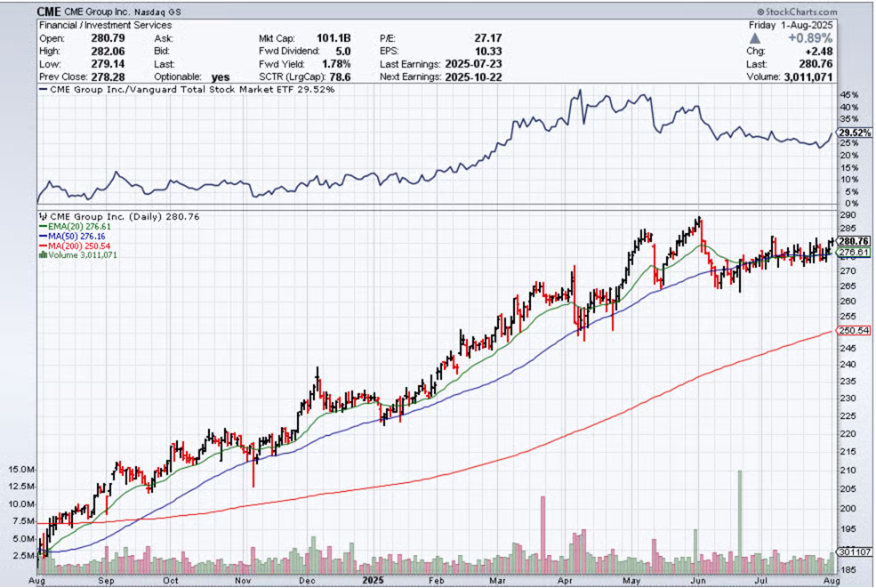Click the boxed 29.52% relative strength axis label
Viewport: 876px width, 588px height.
tap(855, 133)
